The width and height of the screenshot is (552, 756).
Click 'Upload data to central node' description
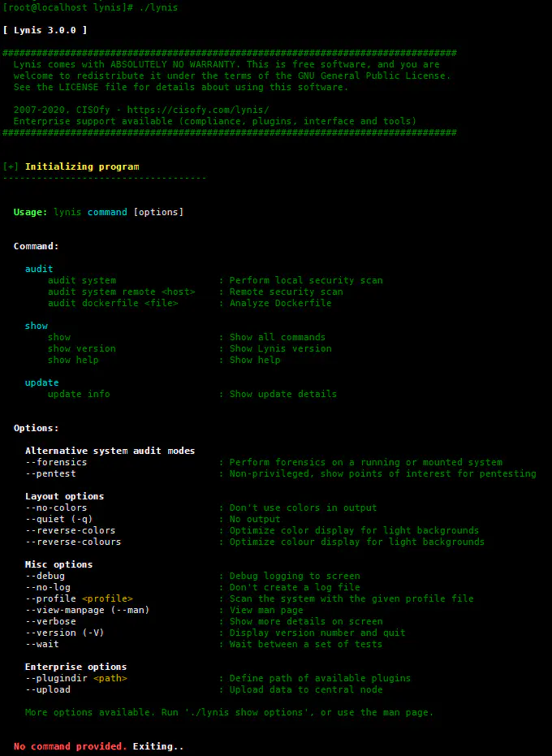[x=306, y=690]
